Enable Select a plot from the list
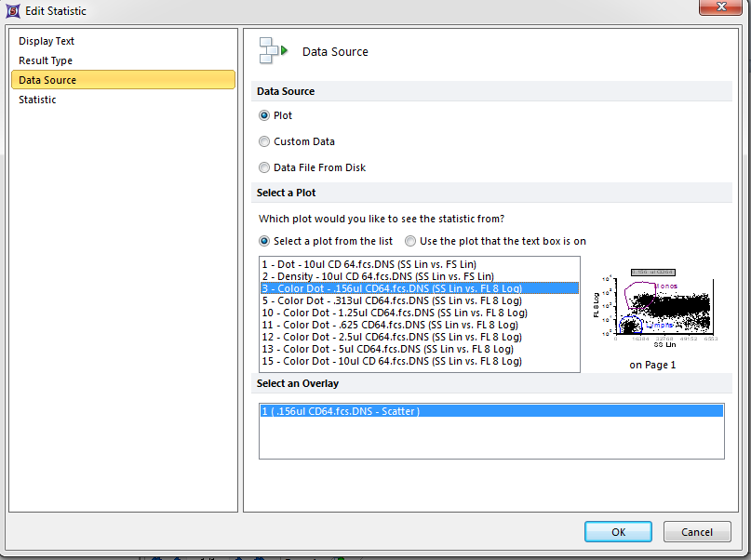 pos(265,241)
